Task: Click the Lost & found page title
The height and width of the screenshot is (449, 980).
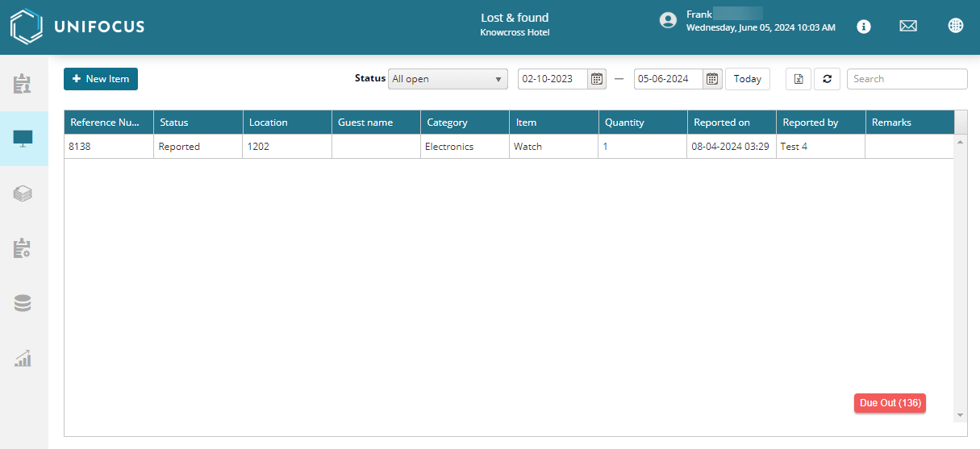Action: [x=515, y=18]
